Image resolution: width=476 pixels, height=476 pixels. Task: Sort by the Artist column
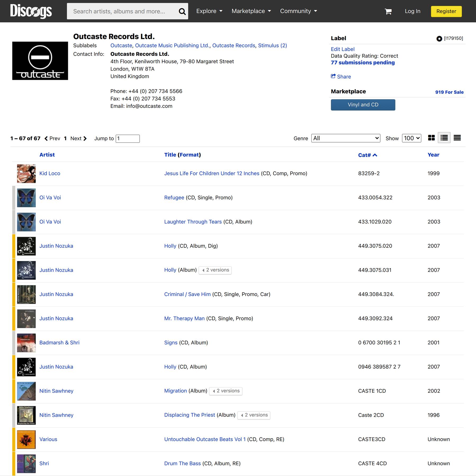click(x=47, y=155)
